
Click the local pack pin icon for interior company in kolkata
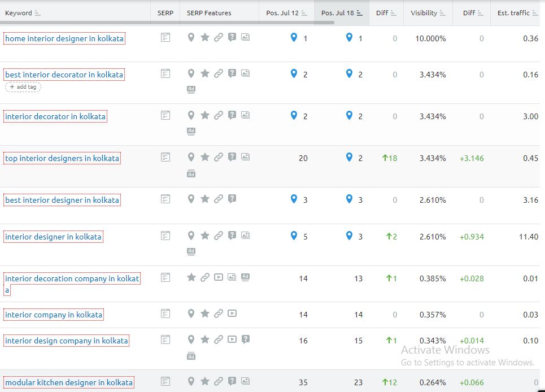pyautogui.click(x=191, y=313)
